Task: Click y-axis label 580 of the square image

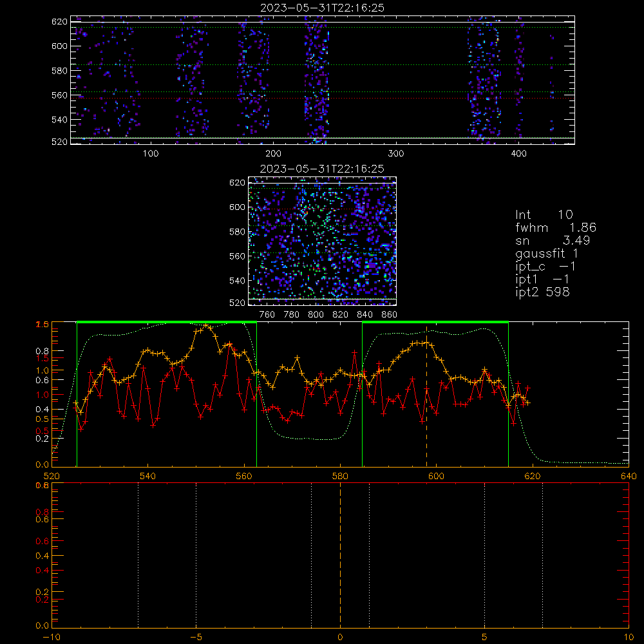Action: 237,232
